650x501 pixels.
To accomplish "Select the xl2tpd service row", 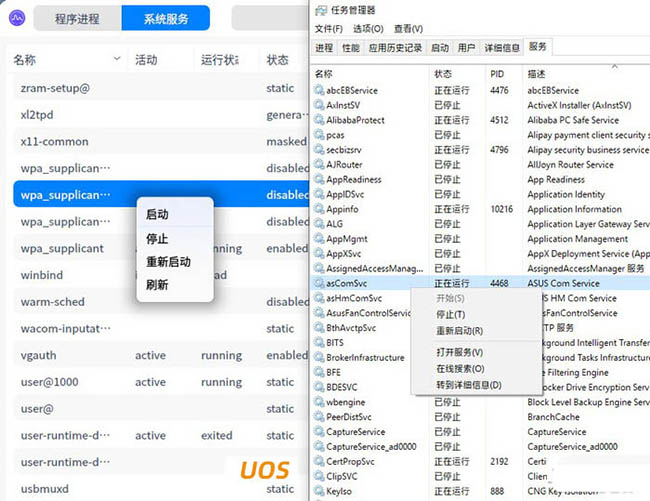I will pos(161,115).
